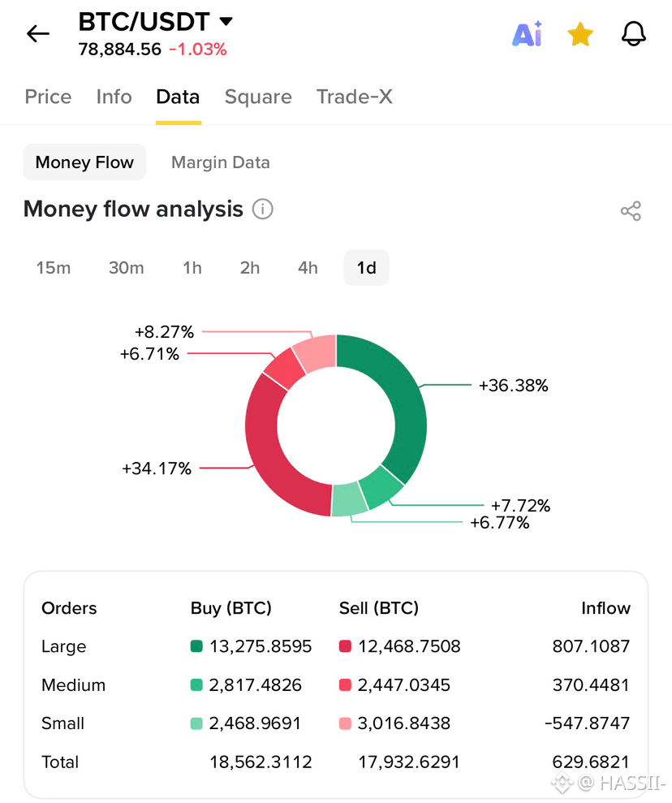Viewport: 672px width, 803px height.
Task: Open price alert bell icon
Action: 634,34
